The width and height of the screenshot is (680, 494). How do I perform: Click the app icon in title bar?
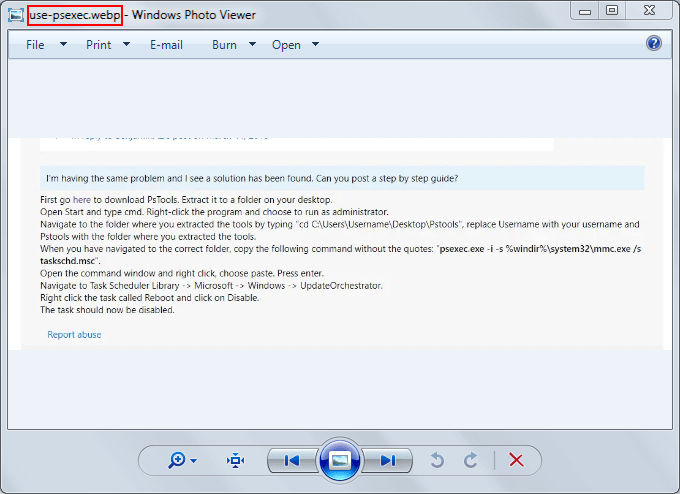click(16, 15)
